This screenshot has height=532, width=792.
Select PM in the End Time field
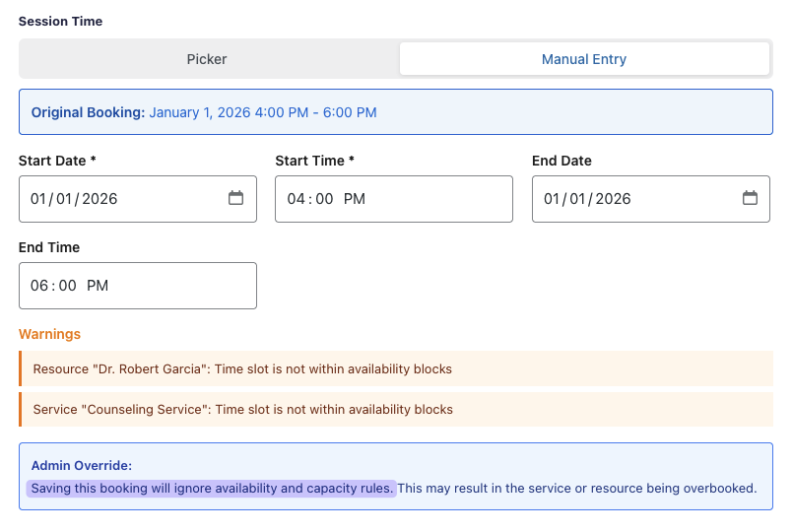coord(98,286)
